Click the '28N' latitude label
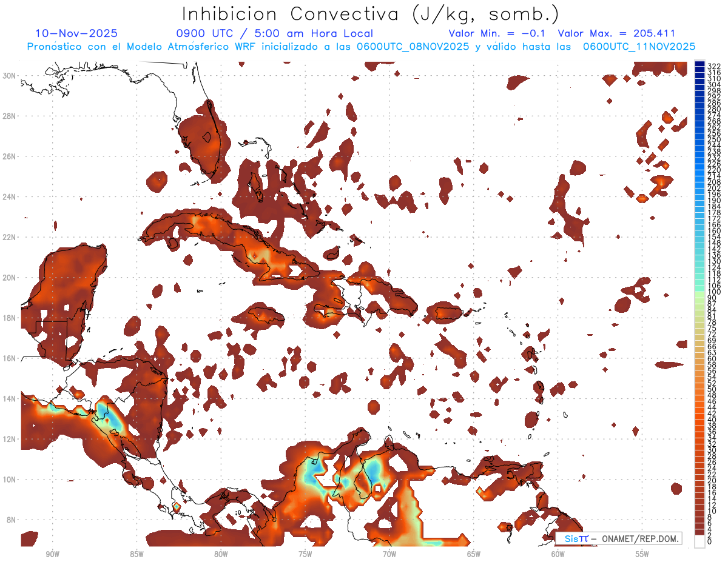Image resolution: width=728 pixels, height=562 pixels. (x=10, y=116)
